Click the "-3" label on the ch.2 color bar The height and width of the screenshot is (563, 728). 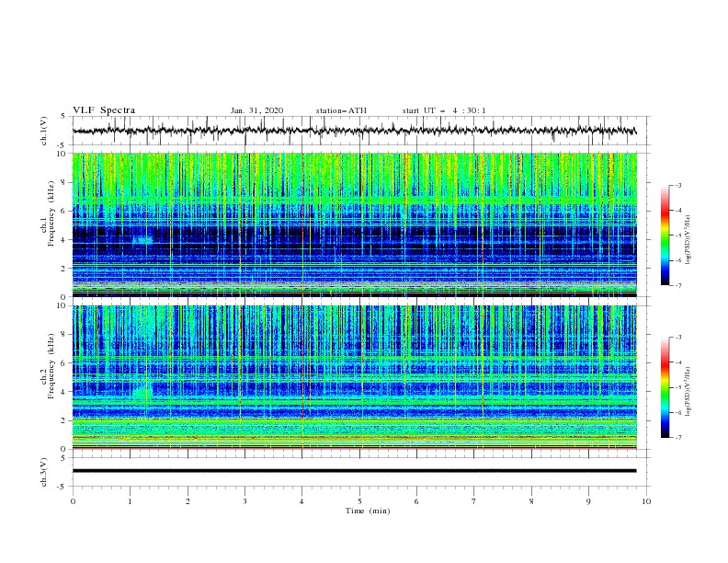pos(678,338)
